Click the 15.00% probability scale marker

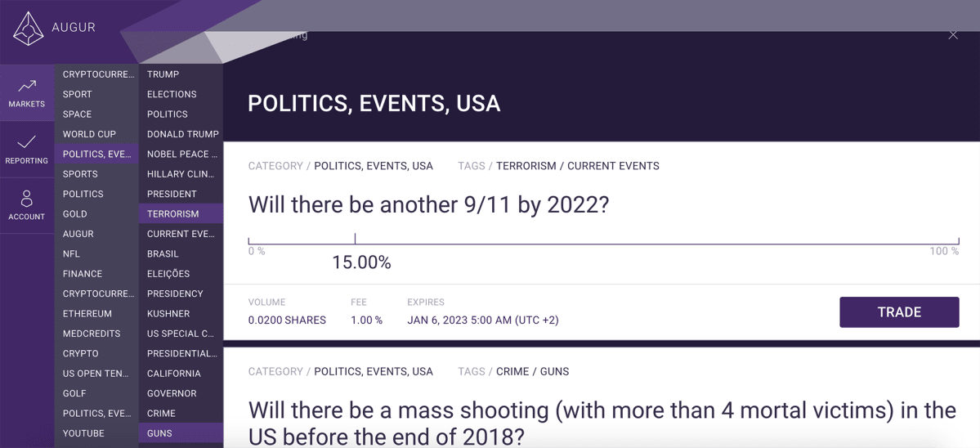click(355, 239)
